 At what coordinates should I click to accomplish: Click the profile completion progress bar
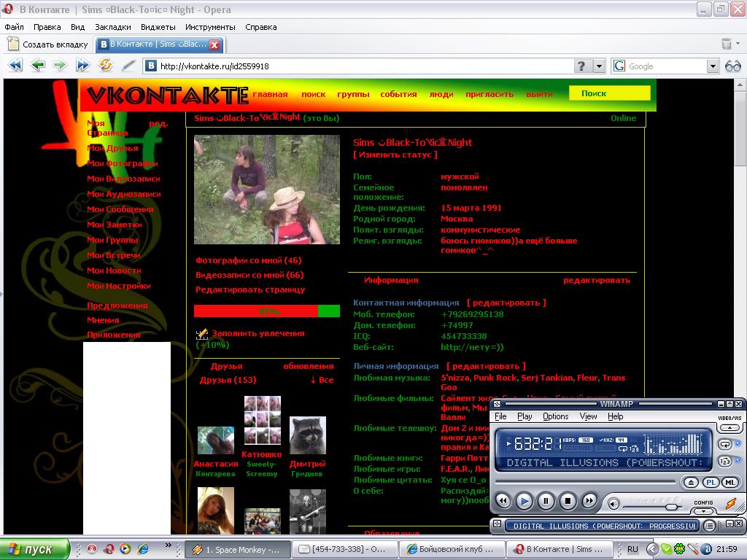[267, 311]
